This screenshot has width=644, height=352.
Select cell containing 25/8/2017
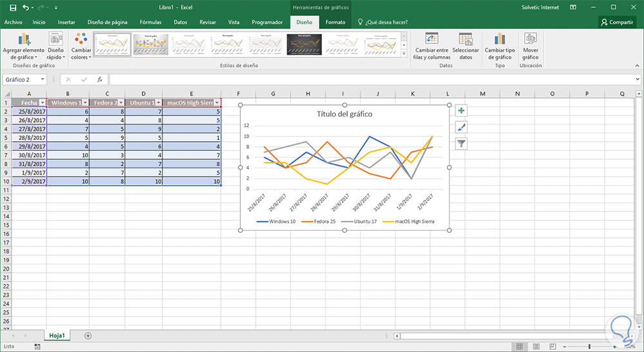[x=29, y=112]
